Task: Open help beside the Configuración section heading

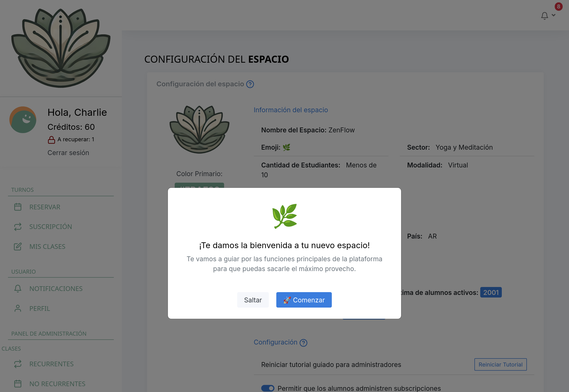Action: 303,342
